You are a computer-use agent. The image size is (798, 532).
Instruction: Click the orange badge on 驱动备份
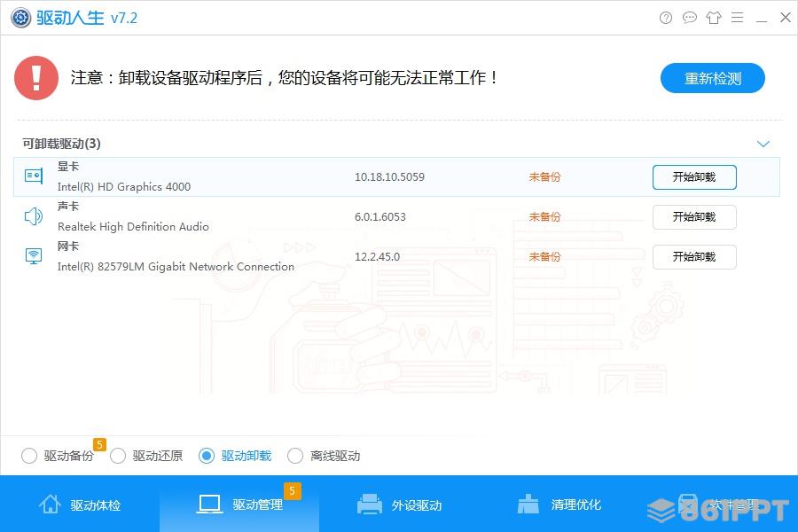99,444
